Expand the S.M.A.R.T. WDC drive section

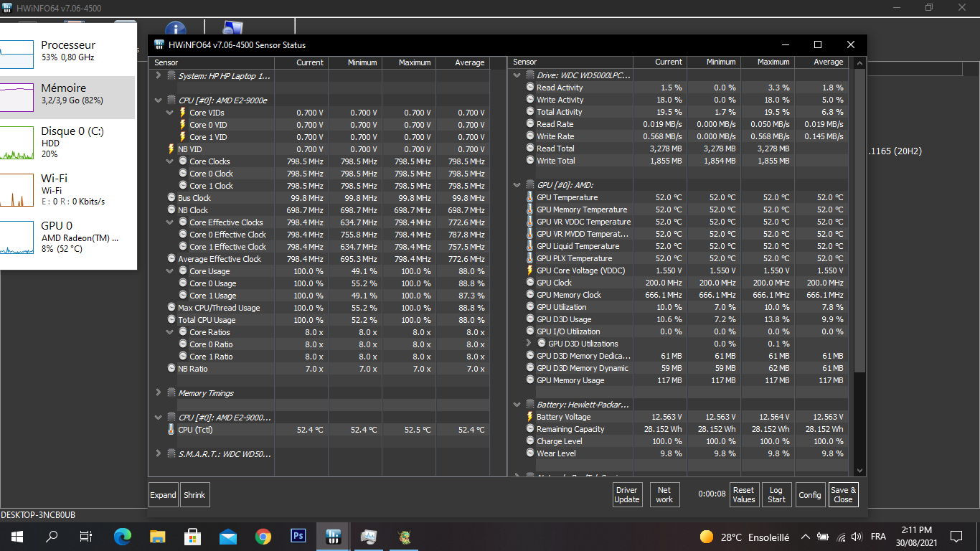pos(159,453)
